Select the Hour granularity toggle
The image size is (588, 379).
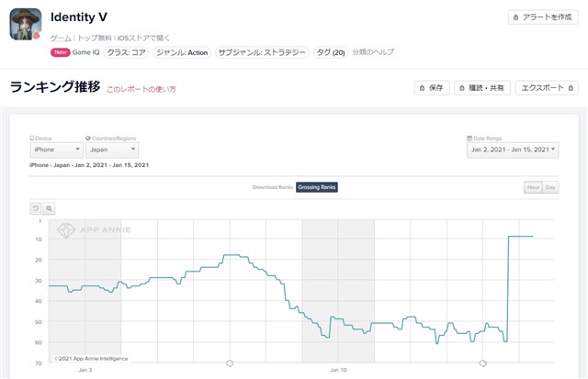pyautogui.click(x=533, y=187)
